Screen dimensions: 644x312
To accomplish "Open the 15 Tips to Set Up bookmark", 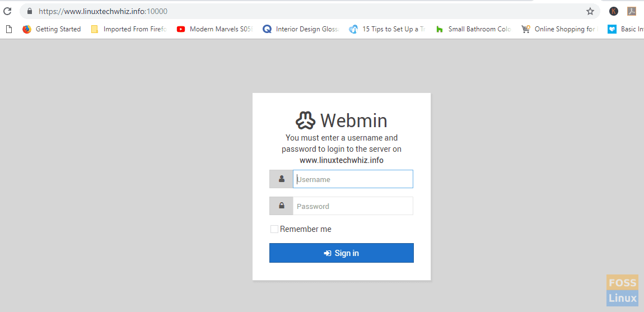I will pyautogui.click(x=387, y=29).
